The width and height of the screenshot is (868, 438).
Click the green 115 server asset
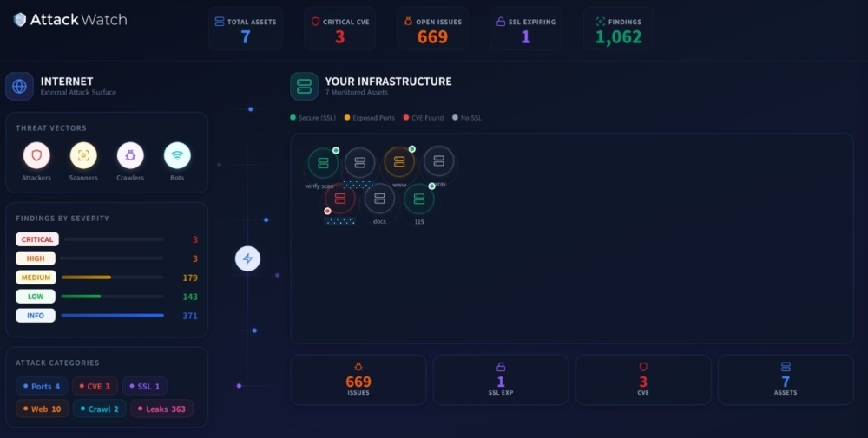[x=418, y=199]
